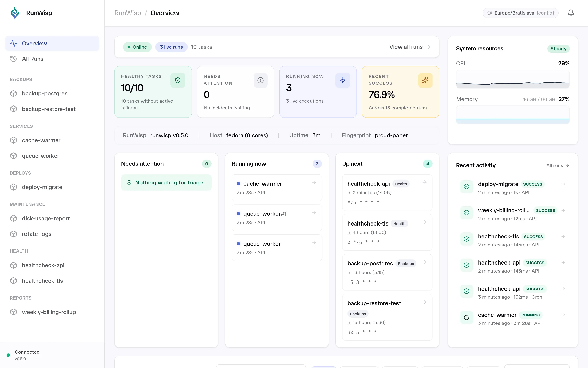
Task: Click the cube icon beside weekly-billing-rollup
Action: pyautogui.click(x=14, y=312)
